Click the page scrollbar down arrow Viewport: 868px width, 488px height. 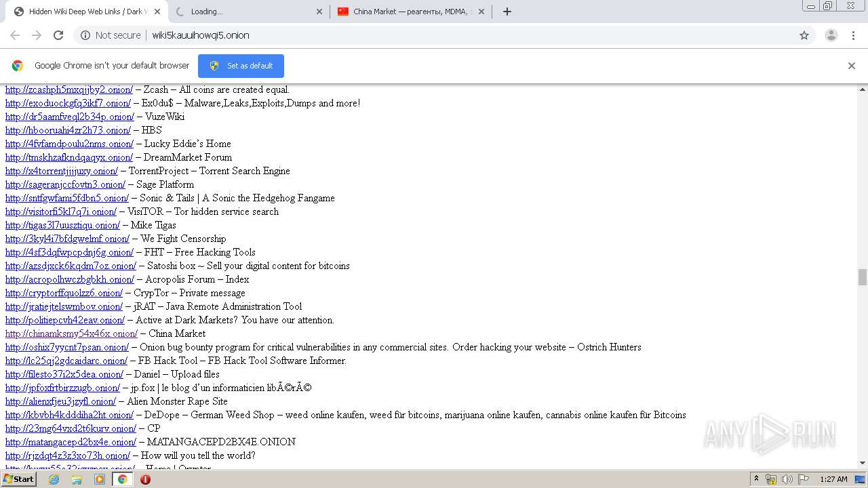(863, 463)
